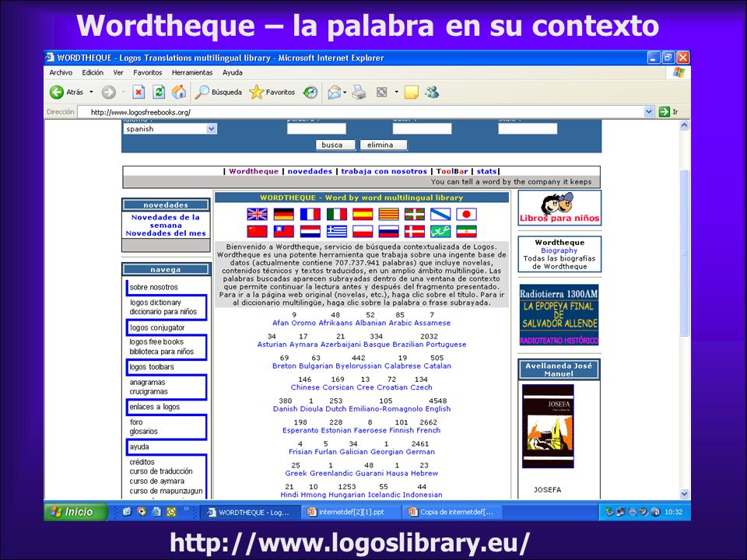Select the Polish flag
The width and height of the screenshot is (747, 560).
[x=363, y=232]
